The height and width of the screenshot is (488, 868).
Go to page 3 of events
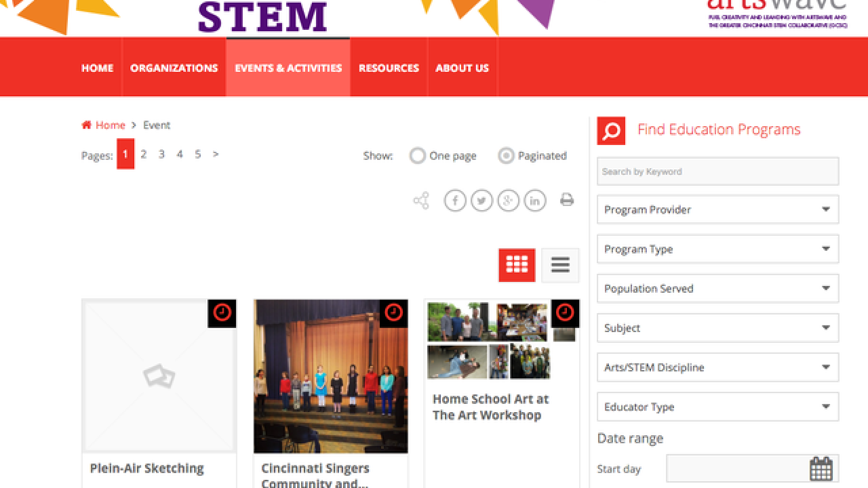tap(161, 155)
